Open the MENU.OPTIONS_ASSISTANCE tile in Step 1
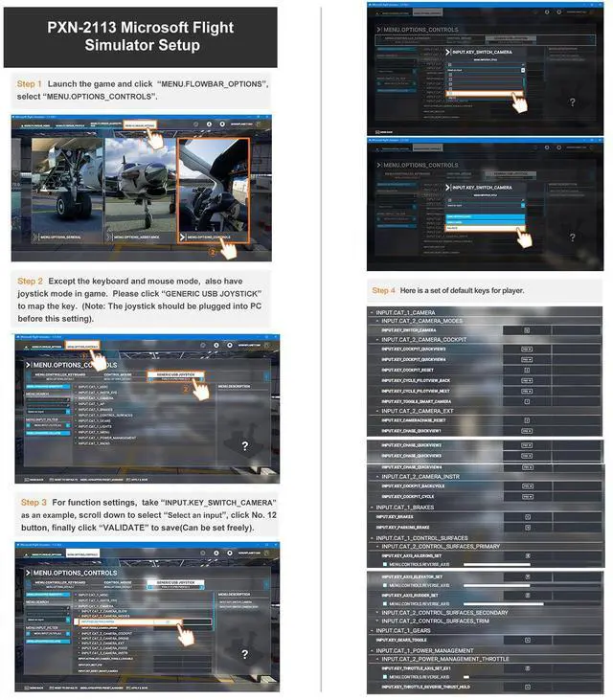The width and height of the screenshot is (613, 700). pyautogui.click(x=141, y=191)
